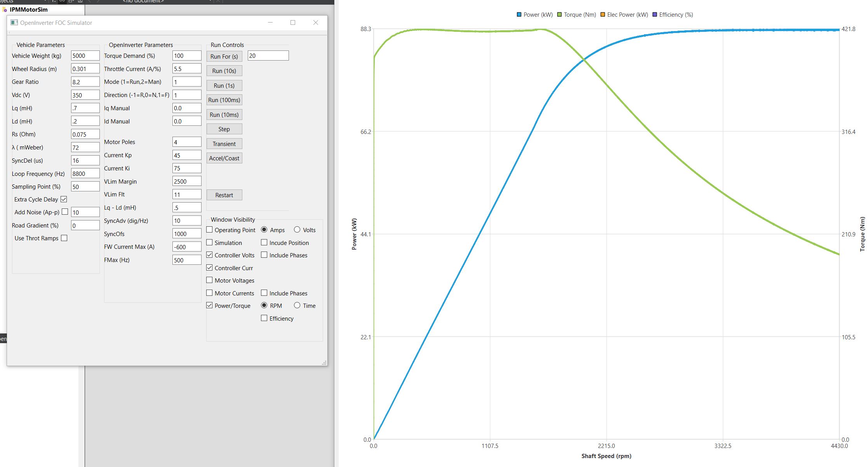Click the Torque Demand (%) input field
Image resolution: width=868 pixels, height=467 pixels.
click(186, 56)
